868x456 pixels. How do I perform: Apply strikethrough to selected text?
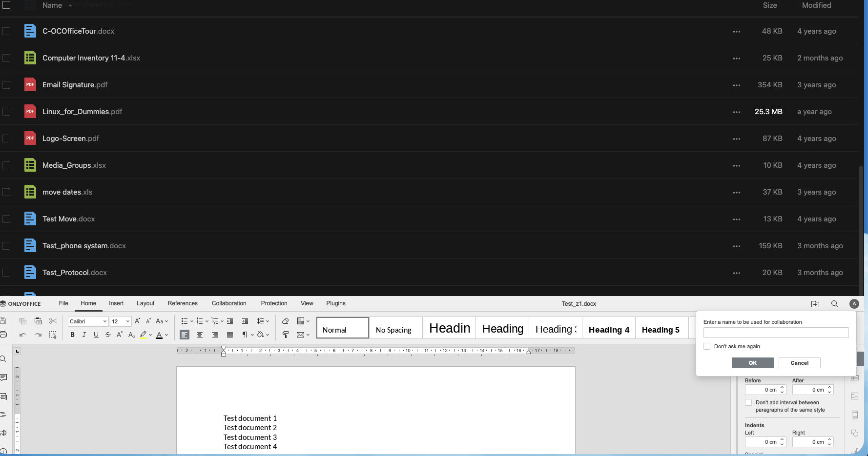click(107, 335)
